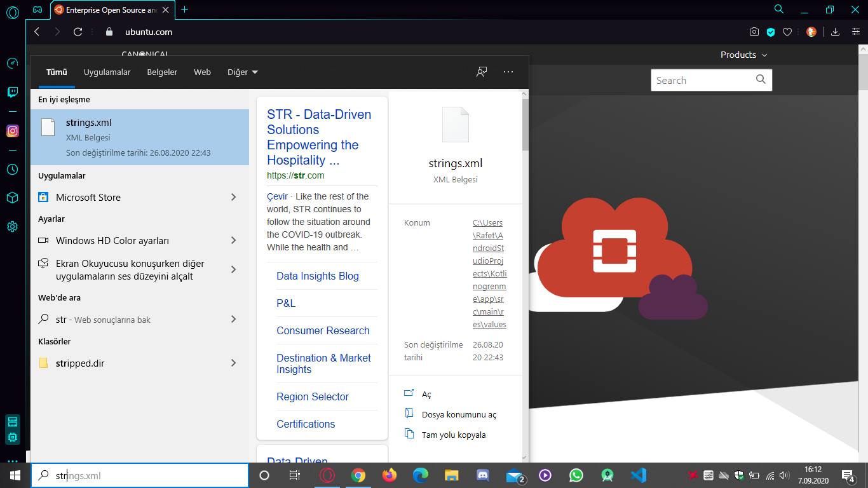Open DuckDuckGo extension icon
Image resolution: width=868 pixels, height=488 pixels.
click(x=811, y=32)
